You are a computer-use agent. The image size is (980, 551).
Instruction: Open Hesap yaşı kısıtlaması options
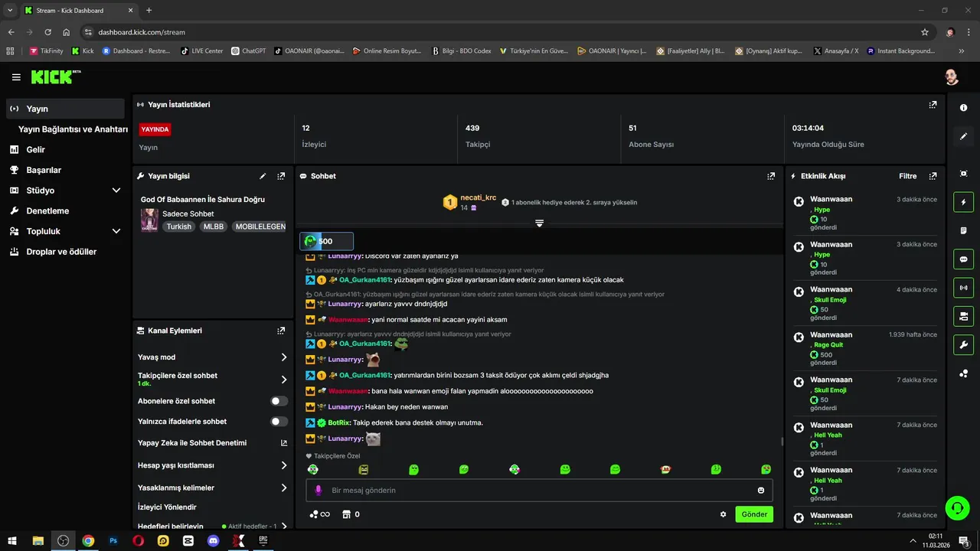pos(212,465)
